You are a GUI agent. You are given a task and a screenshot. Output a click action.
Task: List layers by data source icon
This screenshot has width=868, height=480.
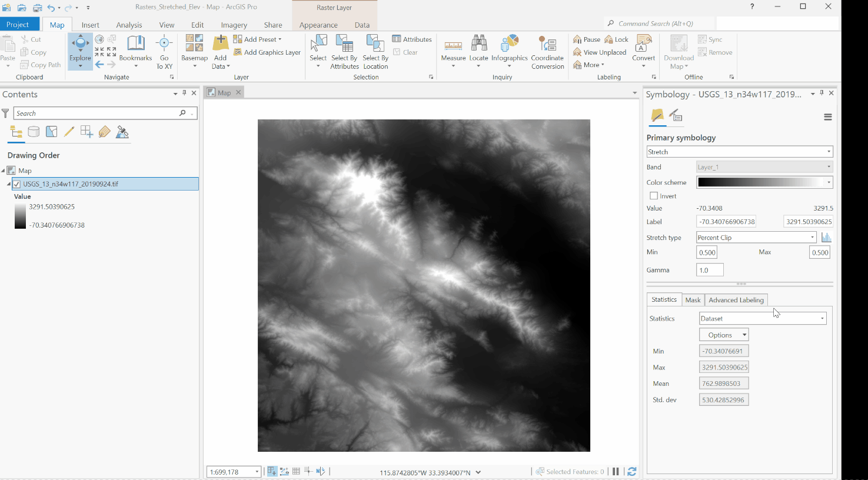pyautogui.click(x=34, y=132)
